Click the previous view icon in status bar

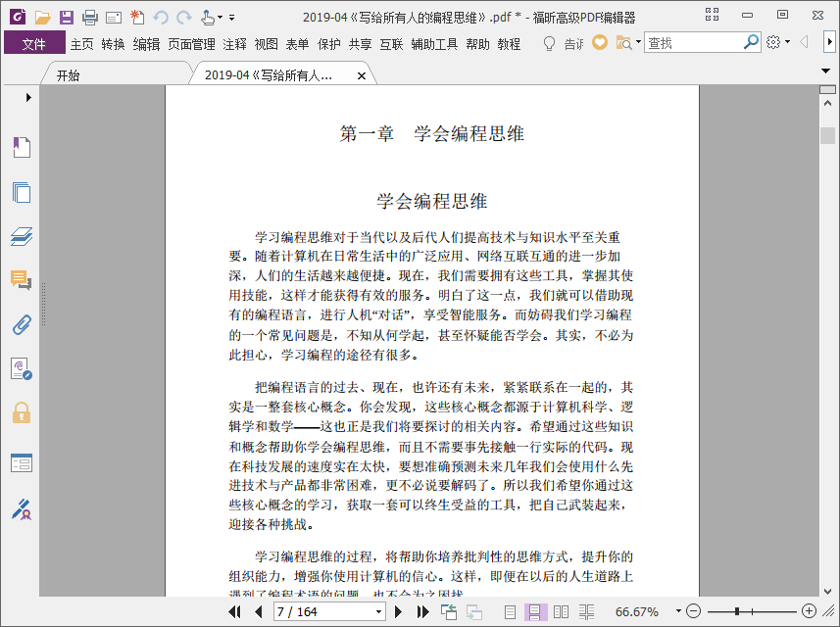(448, 611)
